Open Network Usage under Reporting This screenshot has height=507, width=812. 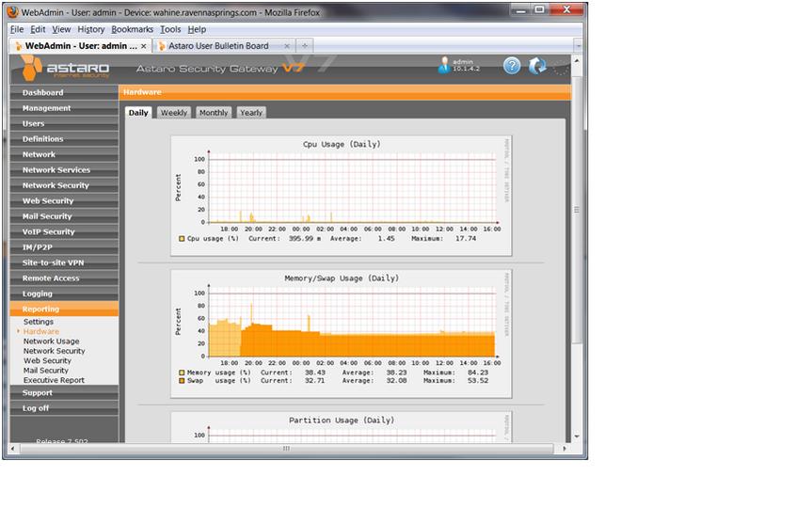(x=51, y=341)
